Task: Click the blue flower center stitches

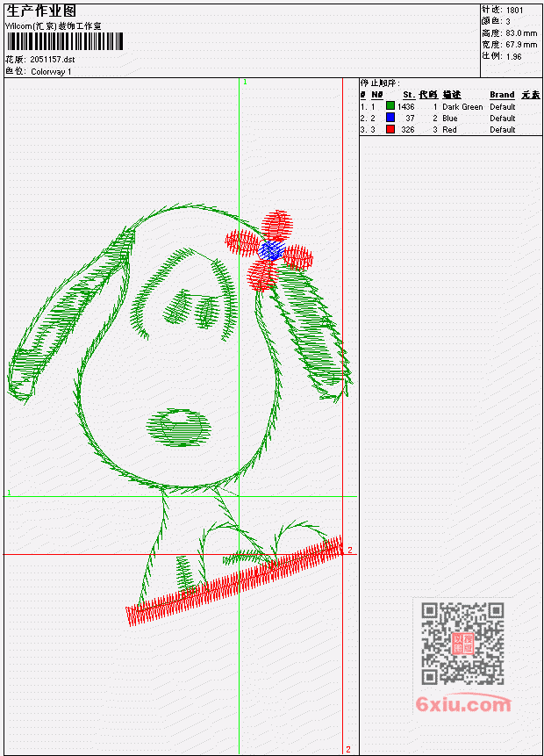Action: coord(271,250)
